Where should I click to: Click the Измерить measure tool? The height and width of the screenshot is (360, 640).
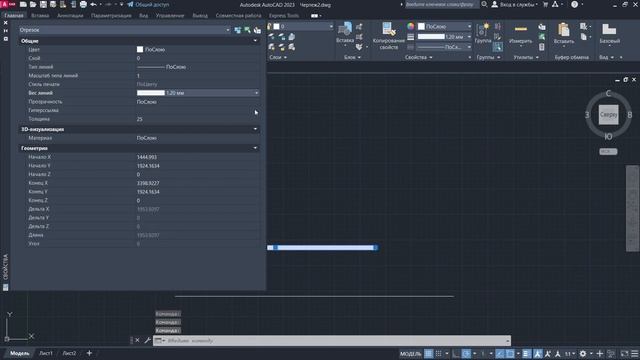[520, 30]
